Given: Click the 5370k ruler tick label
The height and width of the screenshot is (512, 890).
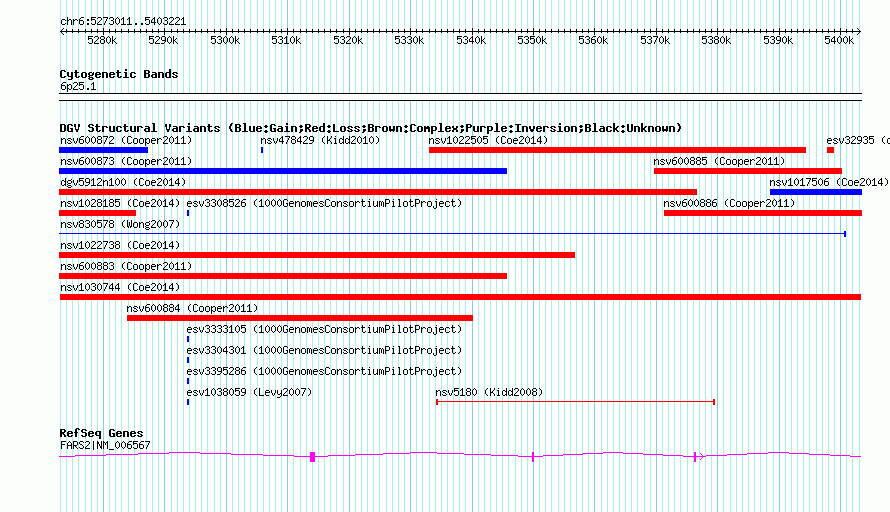Looking at the screenshot, I should [x=655, y=40].
